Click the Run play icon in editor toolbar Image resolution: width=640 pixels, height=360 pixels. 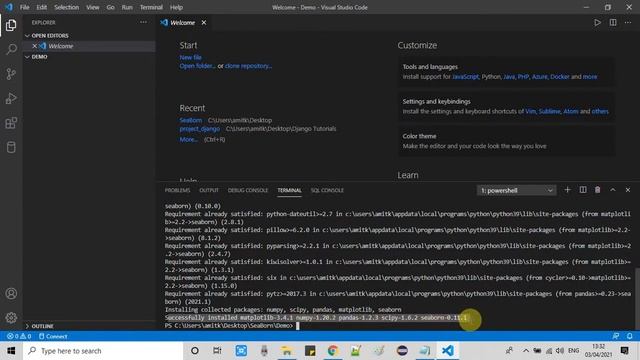[597, 22]
